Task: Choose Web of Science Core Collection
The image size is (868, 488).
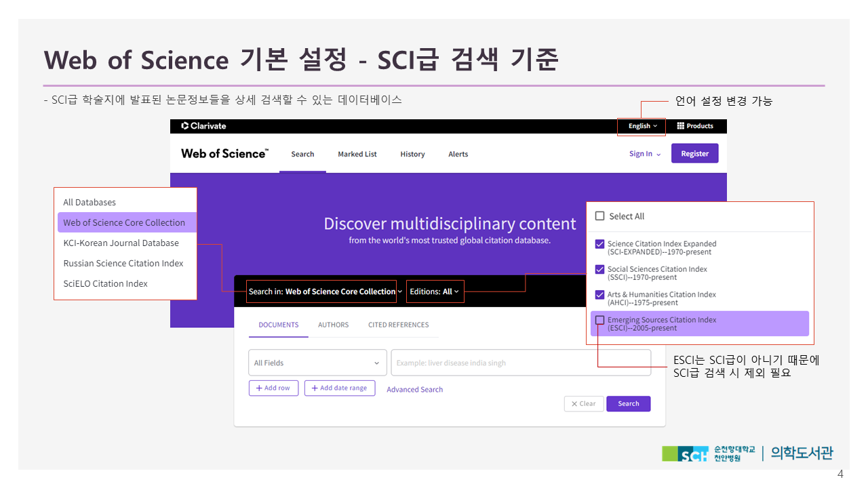Action: pyautogui.click(x=127, y=222)
